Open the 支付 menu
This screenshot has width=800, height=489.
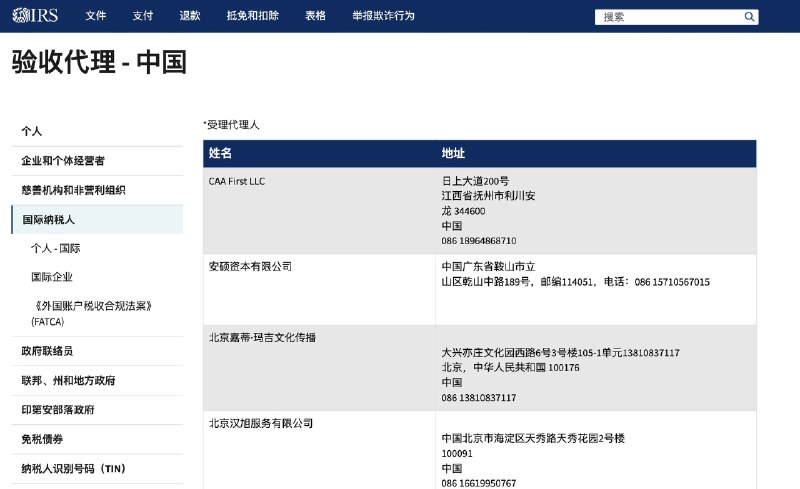pyautogui.click(x=143, y=16)
